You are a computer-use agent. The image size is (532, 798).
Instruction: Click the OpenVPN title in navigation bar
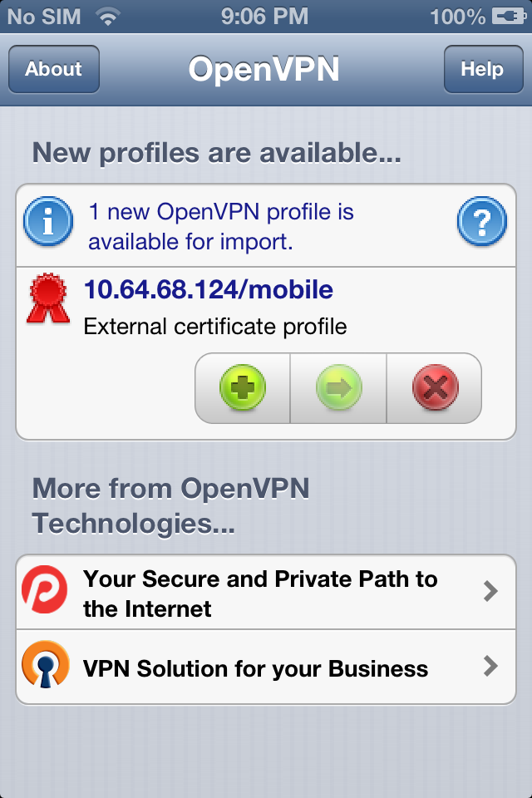pyautogui.click(x=266, y=70)
